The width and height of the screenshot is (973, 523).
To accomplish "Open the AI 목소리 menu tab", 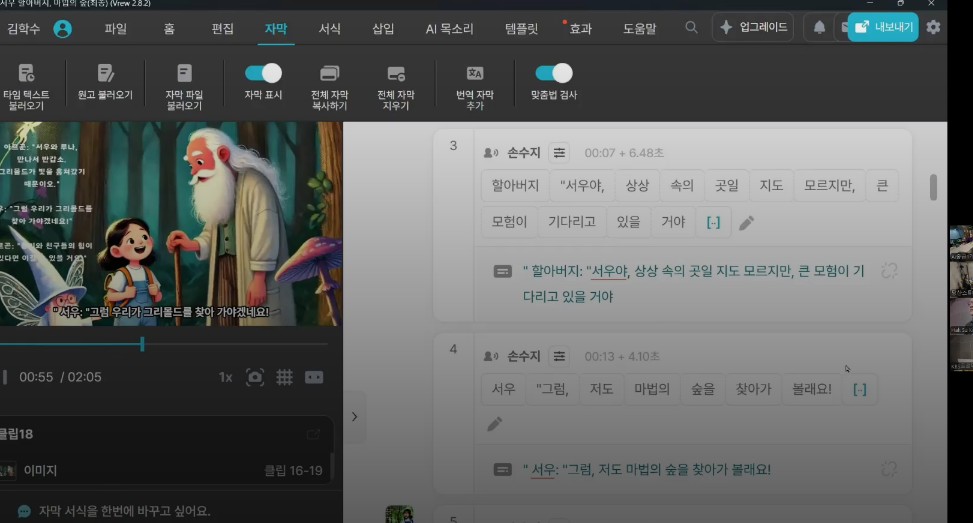I will click(x=449, y=28).
